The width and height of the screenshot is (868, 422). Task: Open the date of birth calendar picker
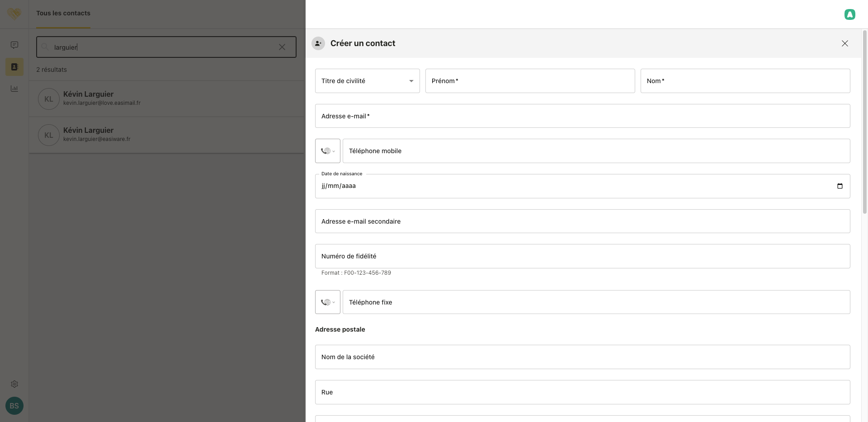840,186
